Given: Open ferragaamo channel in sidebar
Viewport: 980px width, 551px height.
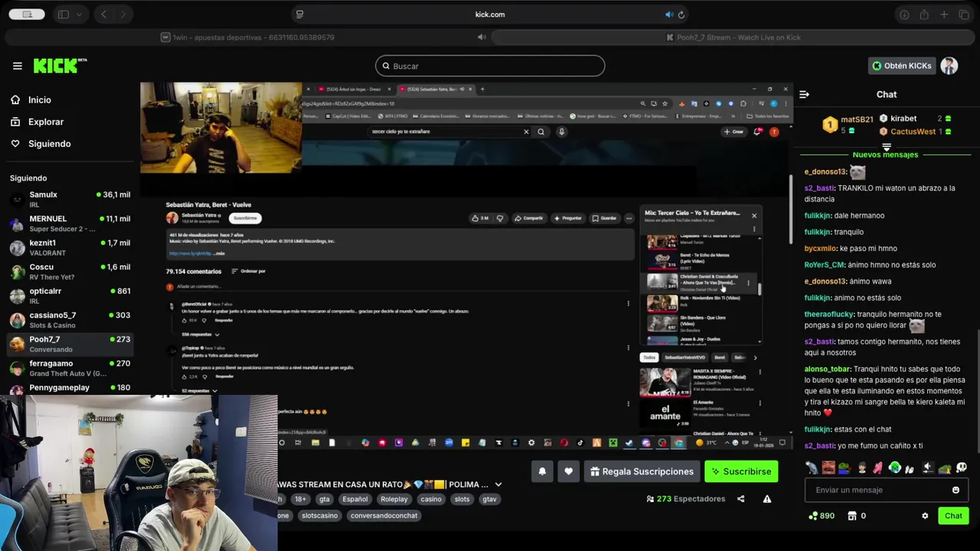Looking at the screenshot, I should [x=70, y=368].
